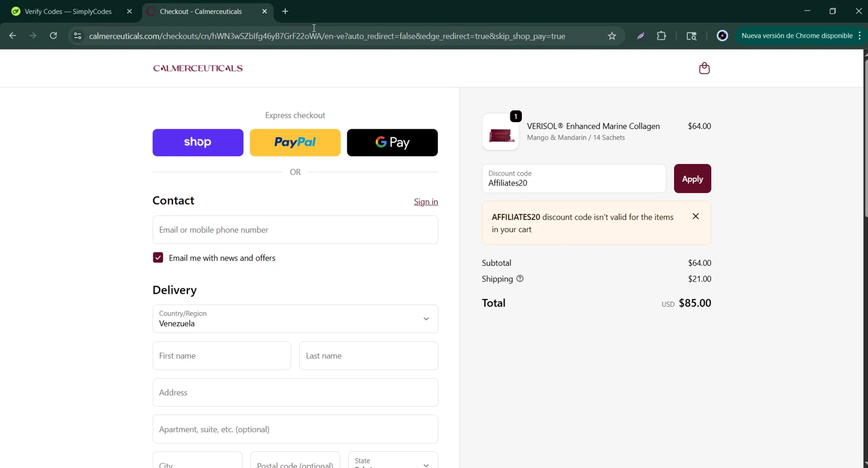Expand the Country/Region dropdown
Image resolution: width=868 pixels, height=468 pixels.
(295, 319)
